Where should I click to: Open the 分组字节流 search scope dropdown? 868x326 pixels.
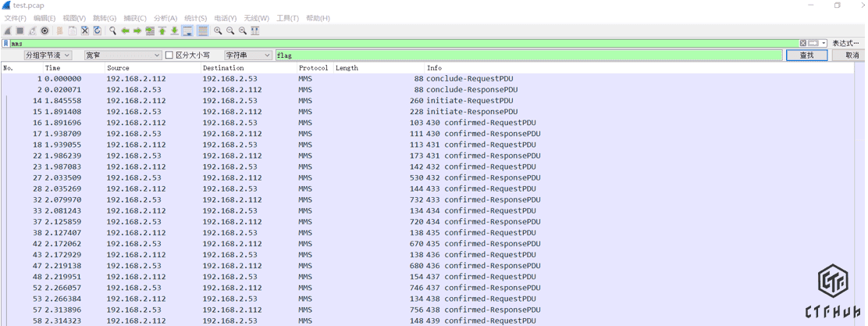(x=47, y=56)
